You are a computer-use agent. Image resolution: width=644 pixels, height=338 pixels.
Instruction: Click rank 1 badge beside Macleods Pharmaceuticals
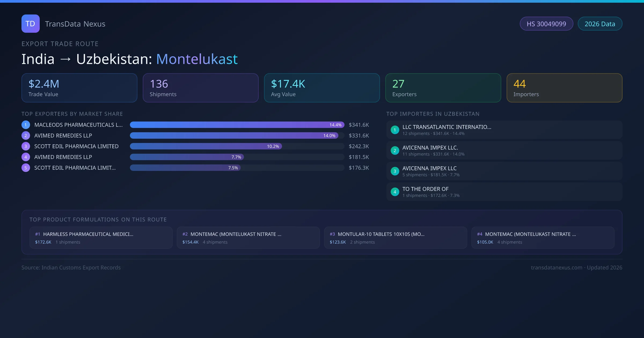[x=26, y=125]
